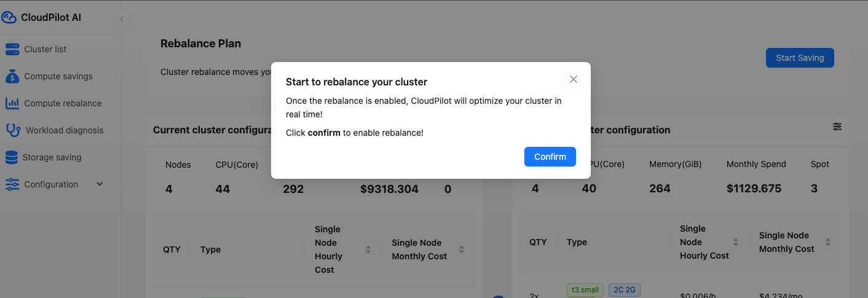This screenshot has height=298, width=868.
Task: Go to Workload diagnosis page
Action: click(x=65, y=130)
